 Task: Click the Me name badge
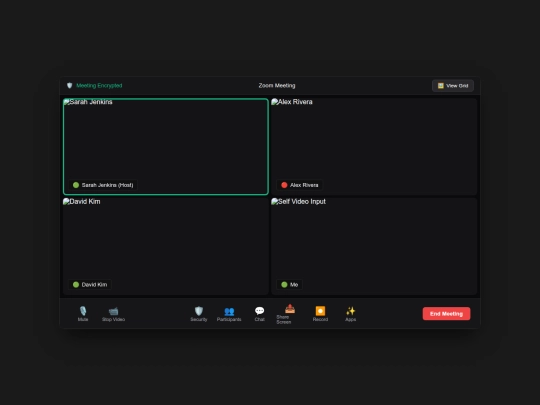tap(289, 284)
